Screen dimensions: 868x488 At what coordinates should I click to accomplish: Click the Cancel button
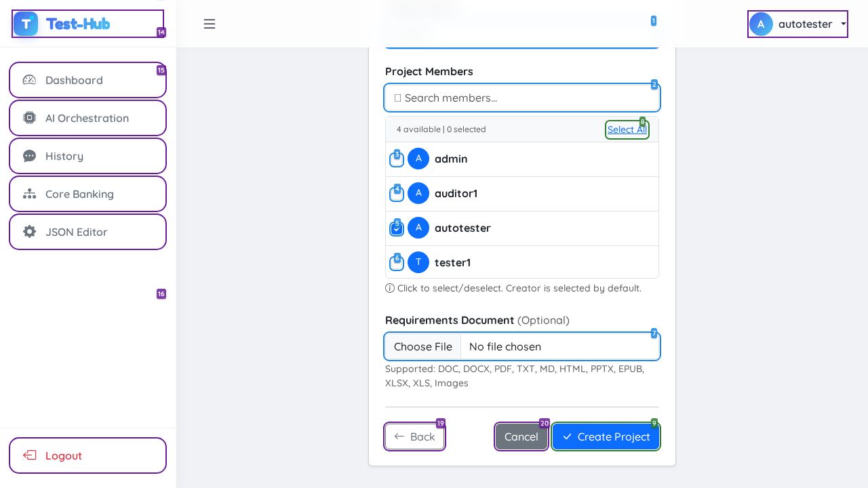(x=521, y=436)
